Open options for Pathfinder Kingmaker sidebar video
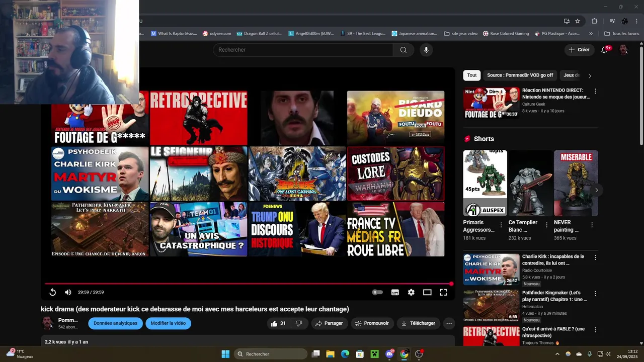The image size is (644, 362). pyautogui.click(x=595, y=294)
